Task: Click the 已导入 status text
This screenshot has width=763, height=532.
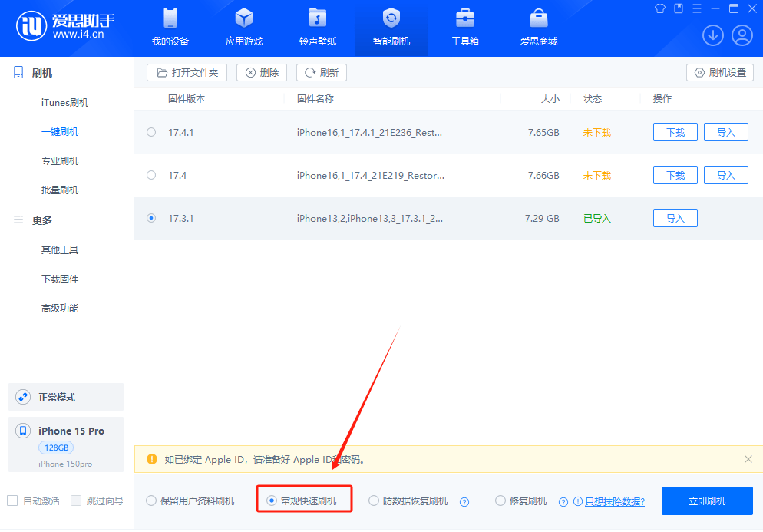Action: click(597, 218)
